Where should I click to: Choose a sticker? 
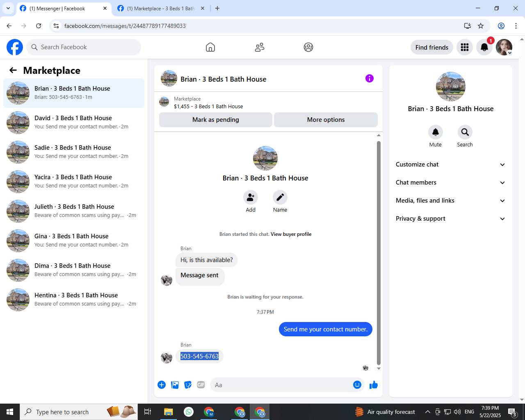(188, 385)
